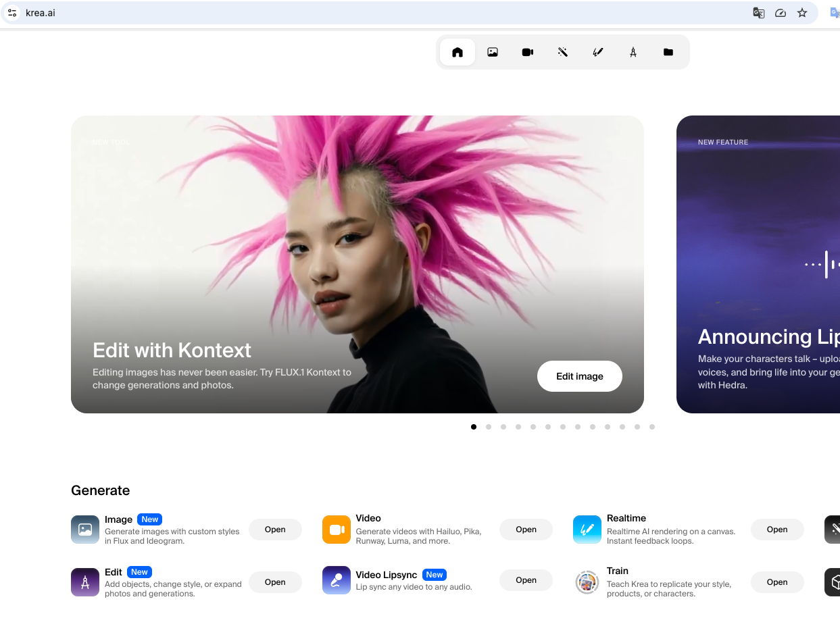Open the Image generation tool
The image size is (840, 618).
tap(274, 530)
